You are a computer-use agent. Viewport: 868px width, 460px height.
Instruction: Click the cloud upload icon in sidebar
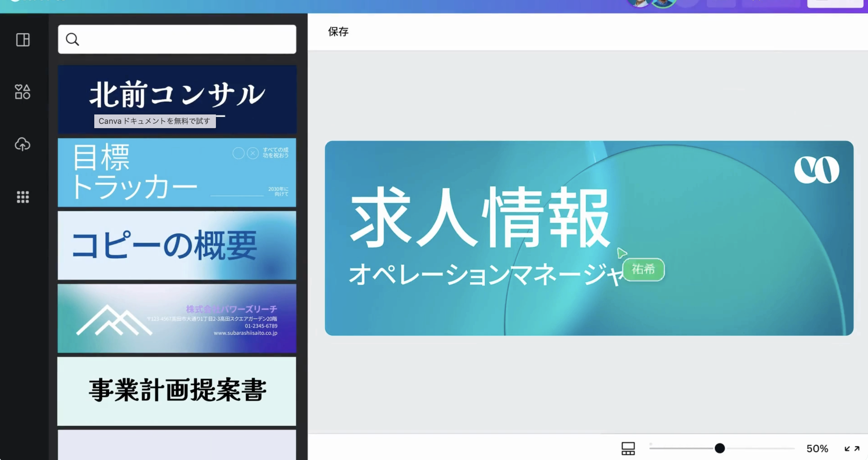click(x=23, y=144)
